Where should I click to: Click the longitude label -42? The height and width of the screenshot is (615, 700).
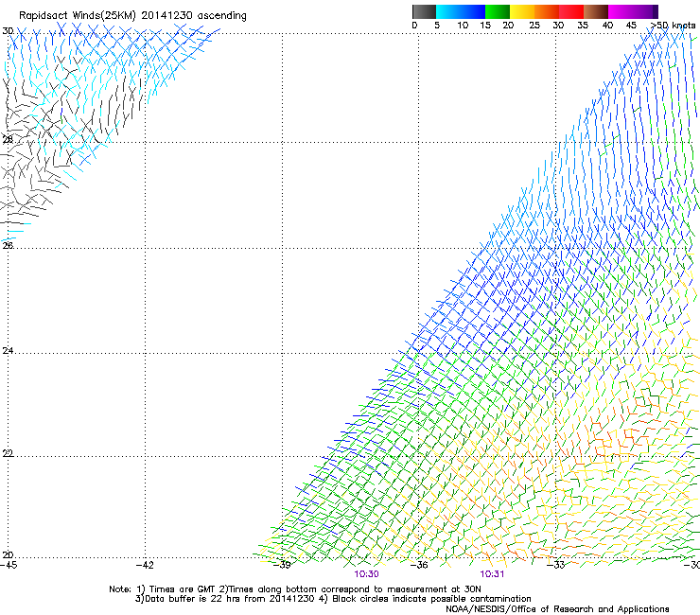(x=145, y=566)
